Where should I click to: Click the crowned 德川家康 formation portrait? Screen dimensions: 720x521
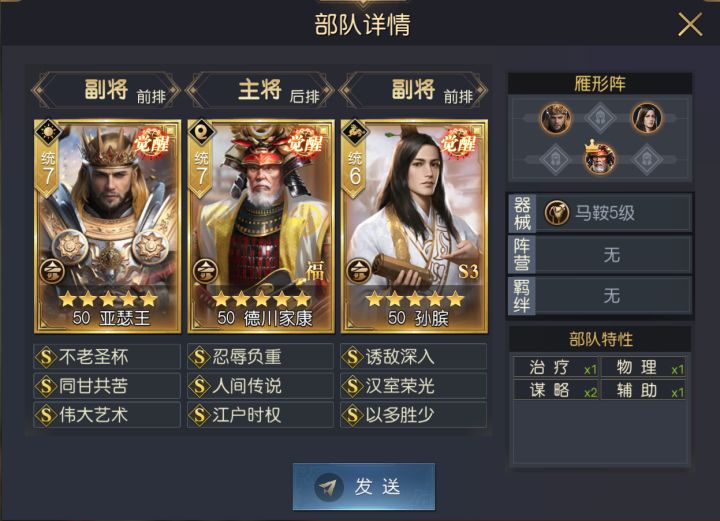coord(600,157)
